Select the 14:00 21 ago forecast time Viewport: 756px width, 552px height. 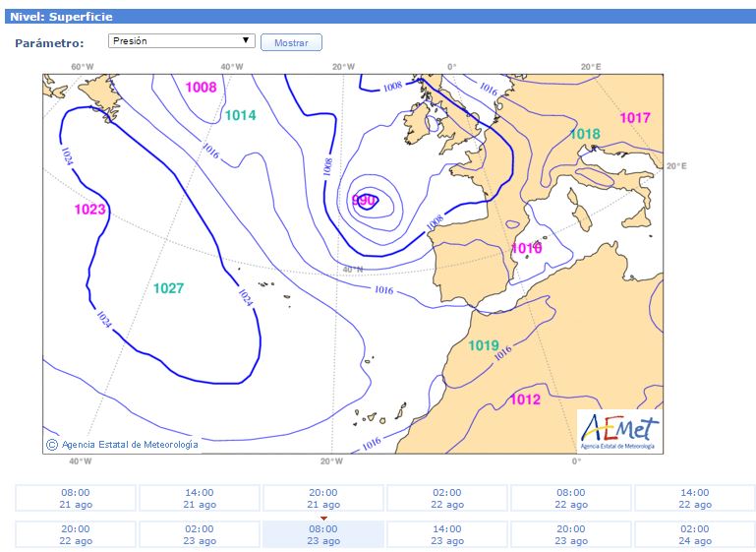(200, 498)
